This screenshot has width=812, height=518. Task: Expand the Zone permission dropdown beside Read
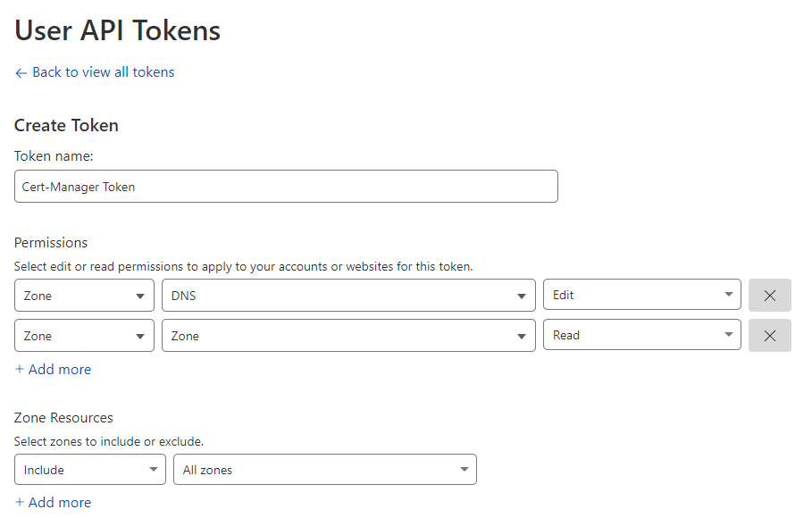[347, 336]
